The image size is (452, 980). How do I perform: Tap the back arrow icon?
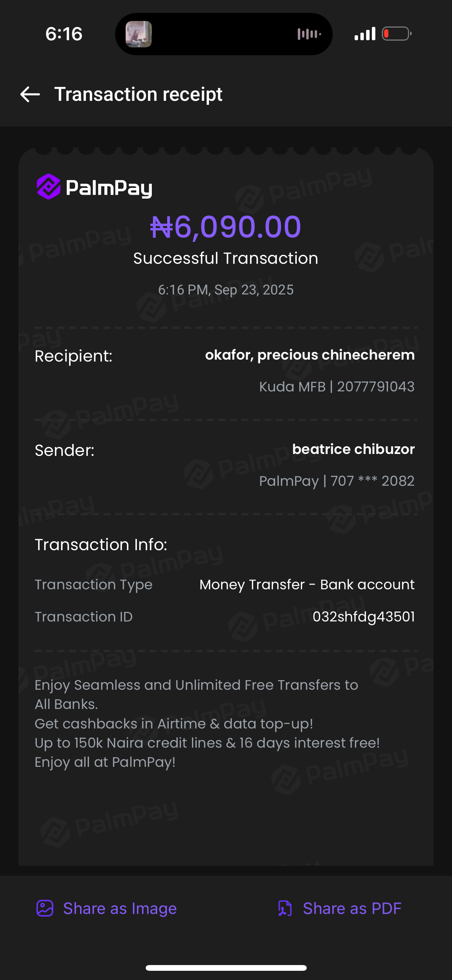pyautogui.click(x=30, y=94)
